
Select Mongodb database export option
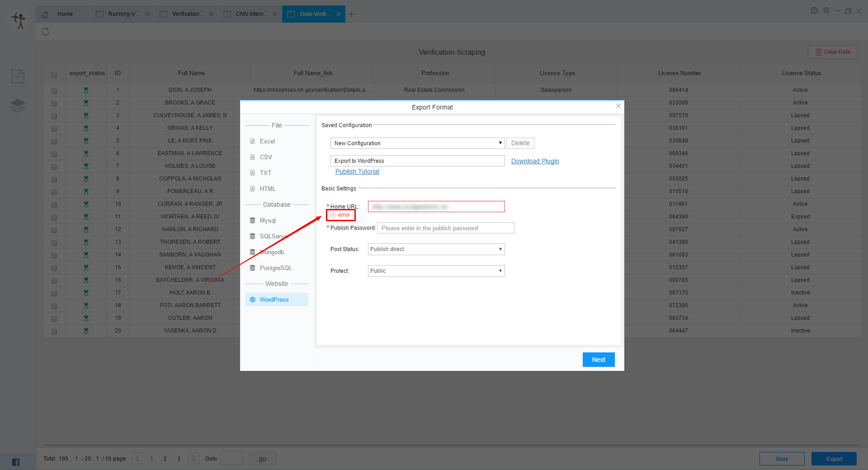[x=277, y=252]
